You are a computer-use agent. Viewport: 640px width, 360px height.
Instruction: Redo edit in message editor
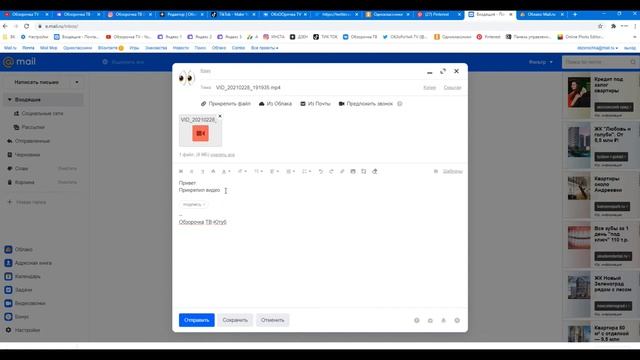(x=331, y=171)
